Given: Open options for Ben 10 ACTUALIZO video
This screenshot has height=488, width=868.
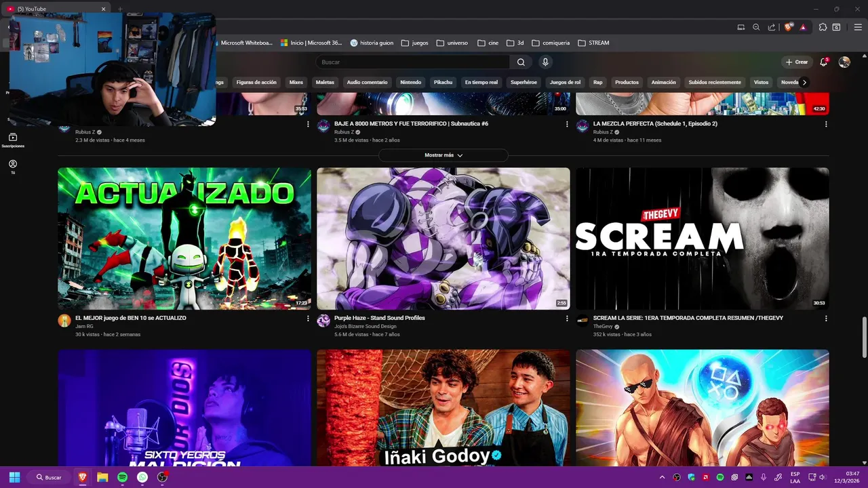Looking at the screenshot, I should click(308, 319).
